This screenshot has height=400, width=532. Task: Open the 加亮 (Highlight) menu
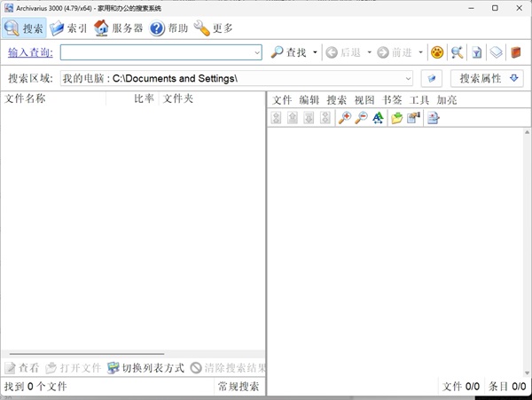point(447,100)
